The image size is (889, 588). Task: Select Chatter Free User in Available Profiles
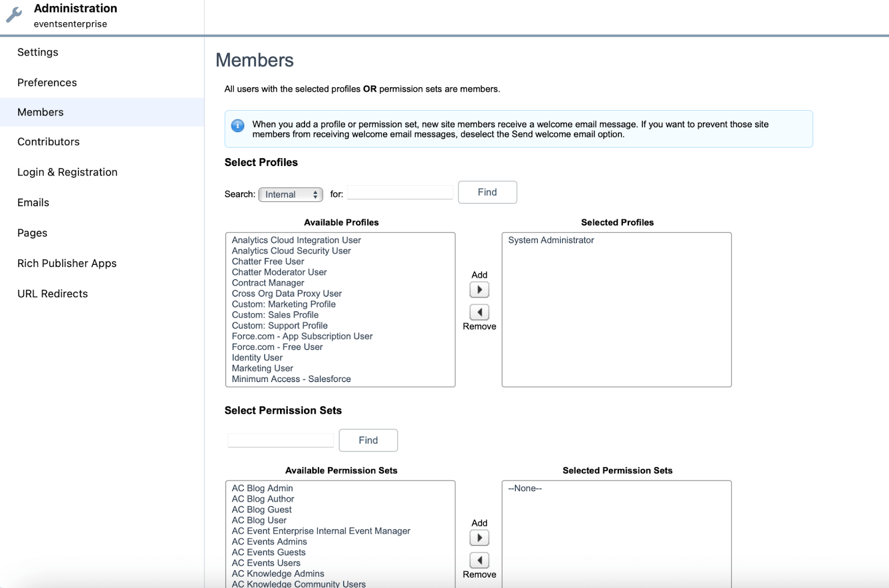tap(268, 261)
